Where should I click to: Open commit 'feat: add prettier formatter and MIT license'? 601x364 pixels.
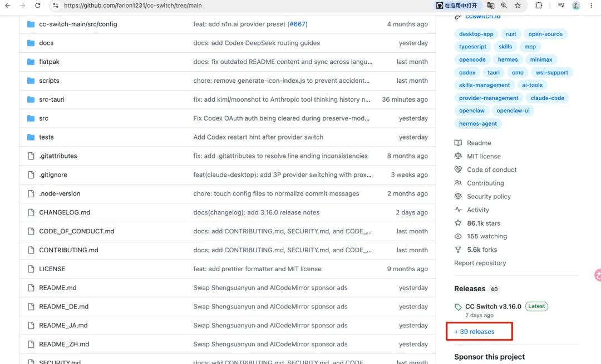point(257,269)
